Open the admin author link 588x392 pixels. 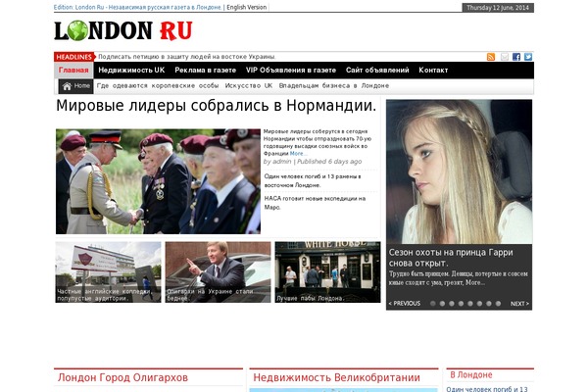281,162
